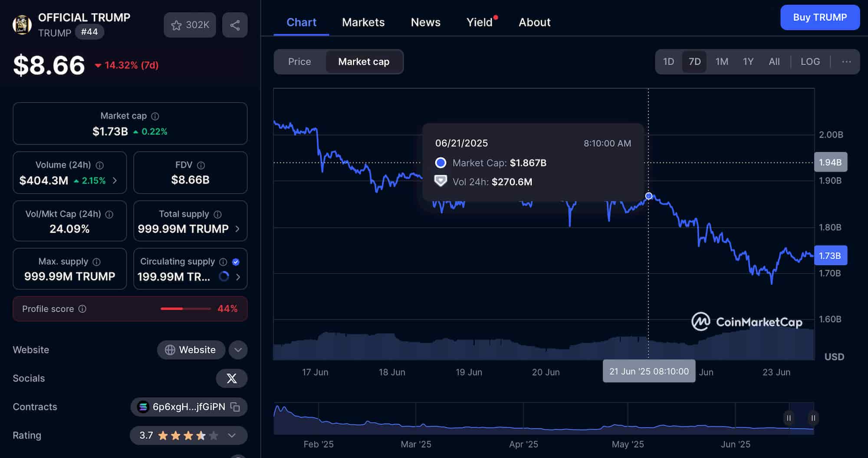This screenshot has height=458, width=868.
Task: Open the News tab
Action: 425,22
